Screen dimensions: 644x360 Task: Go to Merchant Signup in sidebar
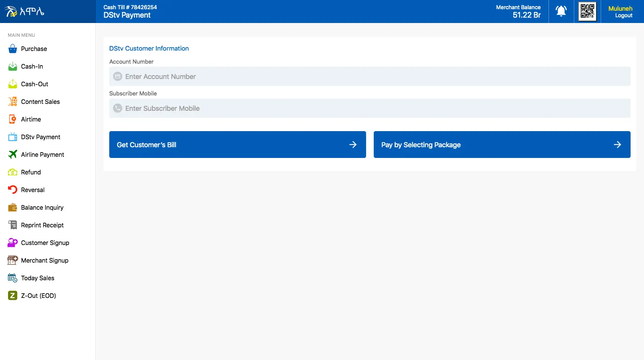(44, 260)
